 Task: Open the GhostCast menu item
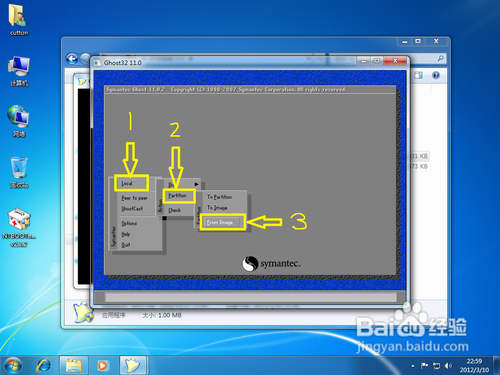coord(132,209)
